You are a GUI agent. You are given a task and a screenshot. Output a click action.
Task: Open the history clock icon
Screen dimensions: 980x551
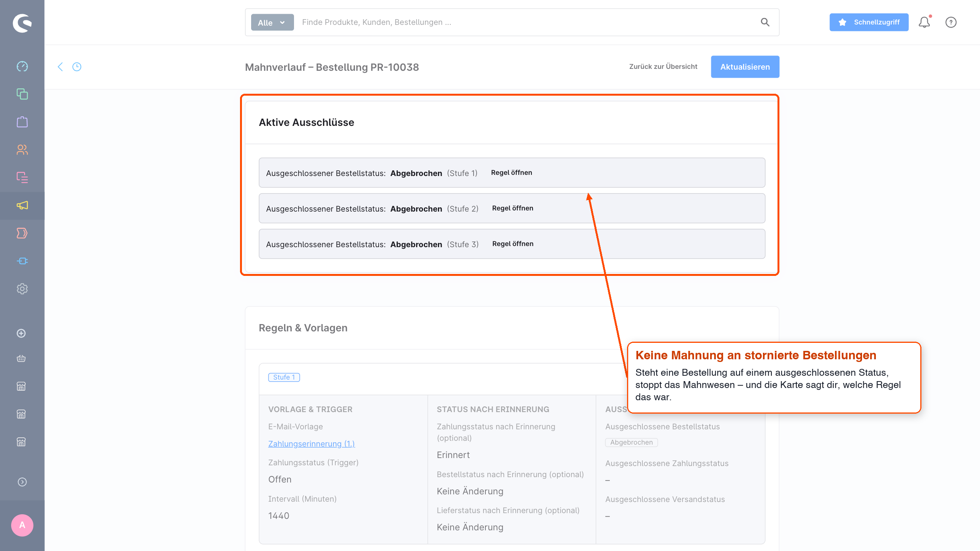pyautogui.click(x=77, y=67)
